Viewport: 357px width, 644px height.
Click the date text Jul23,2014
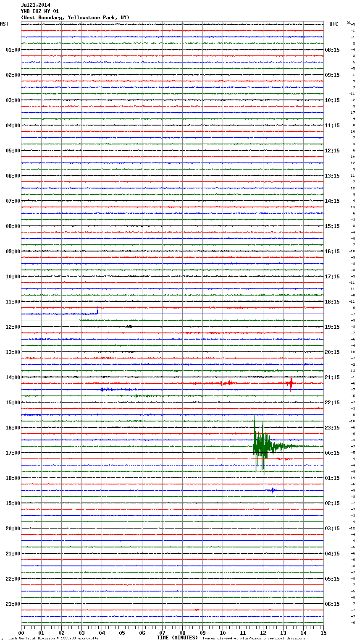[36, 5]
